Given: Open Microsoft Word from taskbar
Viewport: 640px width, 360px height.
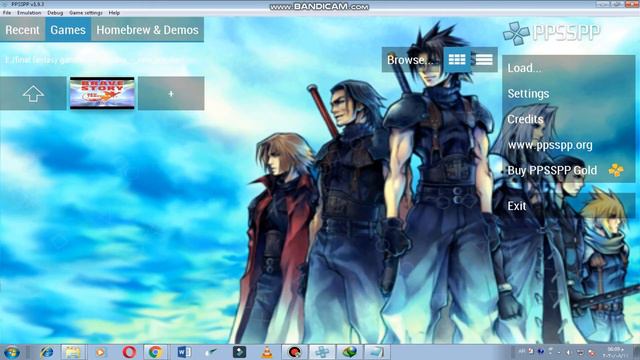Looking at the screenshot, I should click(x=184, y=352).
